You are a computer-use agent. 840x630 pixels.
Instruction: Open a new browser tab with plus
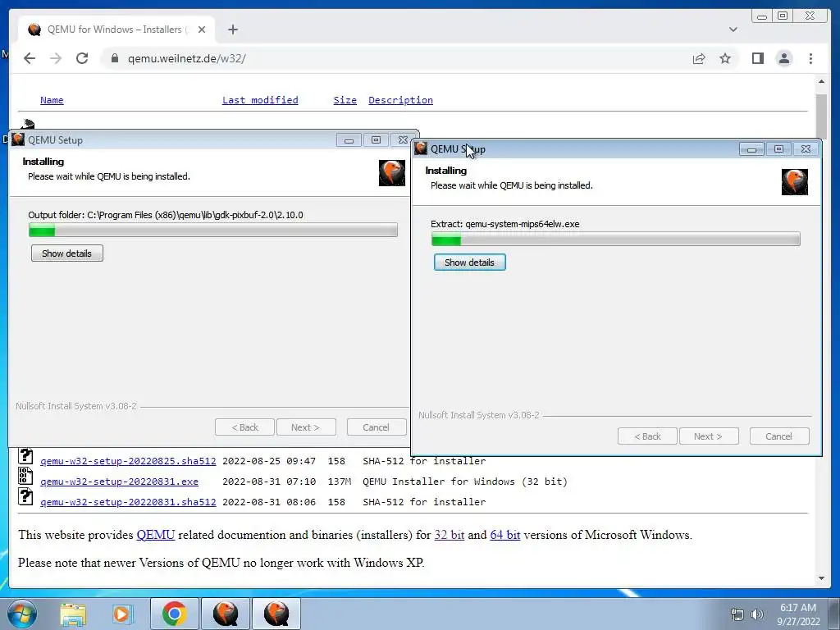(x=232, y=30)
